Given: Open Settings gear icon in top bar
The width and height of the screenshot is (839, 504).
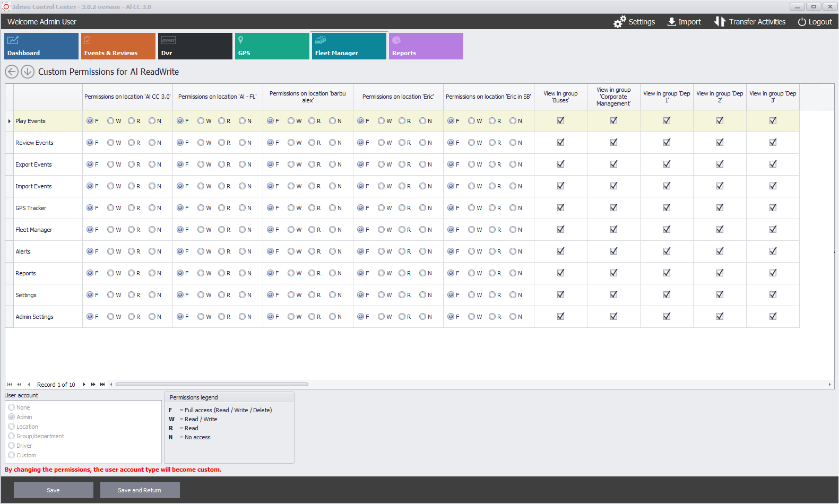Looking at the screenshot, I should click(619, 22).
